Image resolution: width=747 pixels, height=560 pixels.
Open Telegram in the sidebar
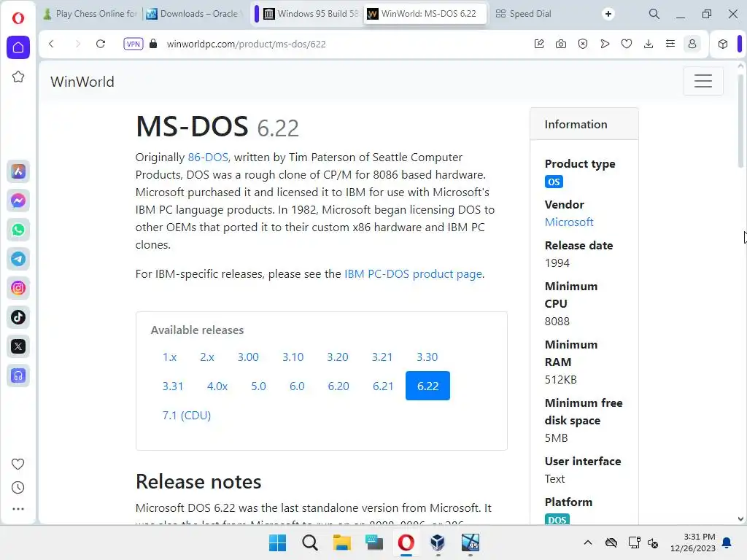[18, 259]
